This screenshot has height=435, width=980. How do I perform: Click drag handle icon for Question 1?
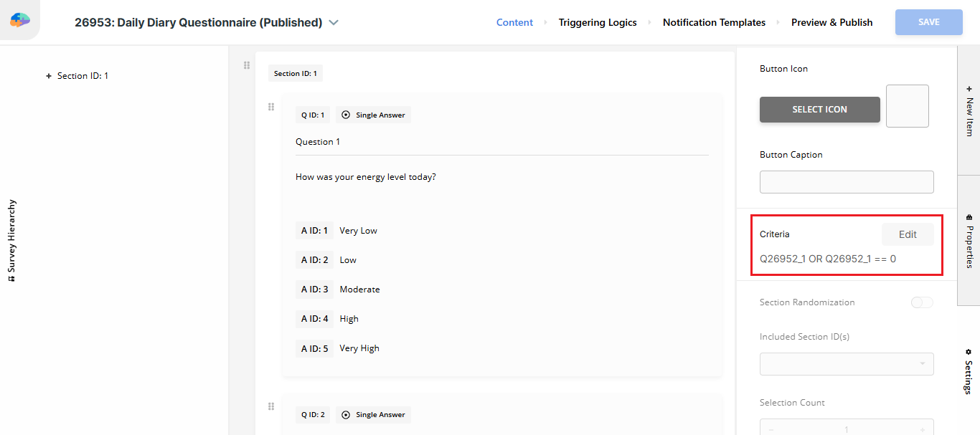tap(271, 107)
